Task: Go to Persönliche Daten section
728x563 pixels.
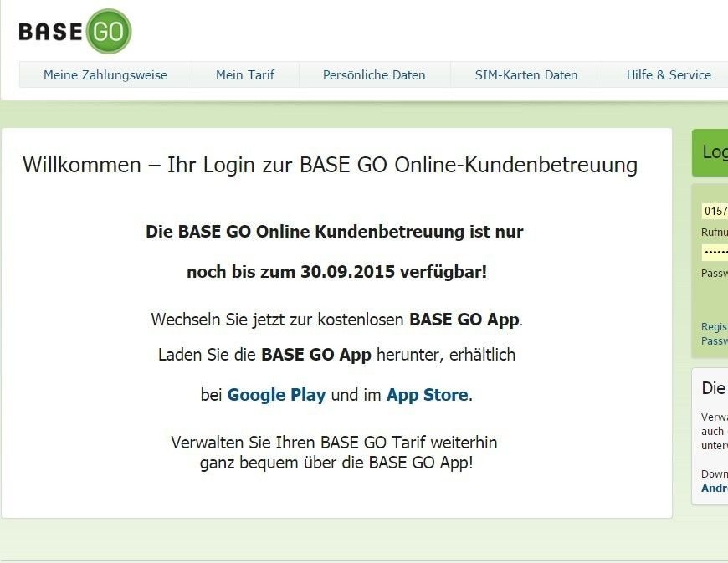Action: pyautogui.click(x=374, y=74)
